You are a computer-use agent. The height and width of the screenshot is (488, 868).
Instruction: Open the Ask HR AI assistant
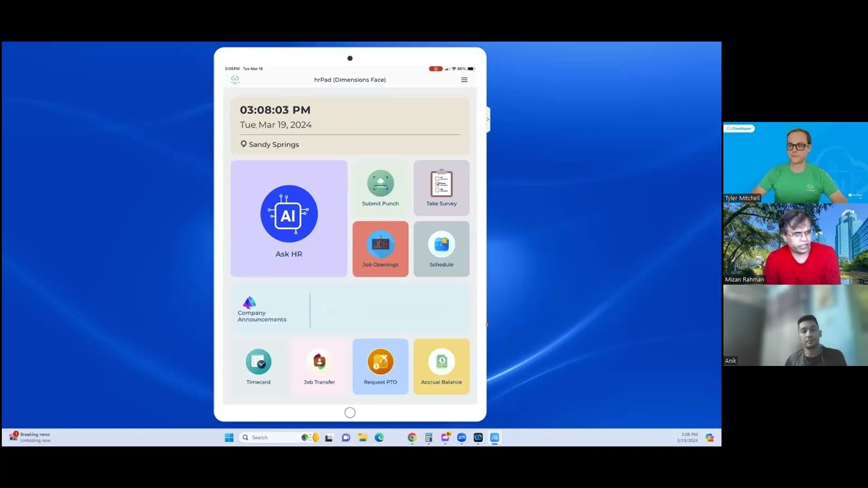[x=289, y=217]
